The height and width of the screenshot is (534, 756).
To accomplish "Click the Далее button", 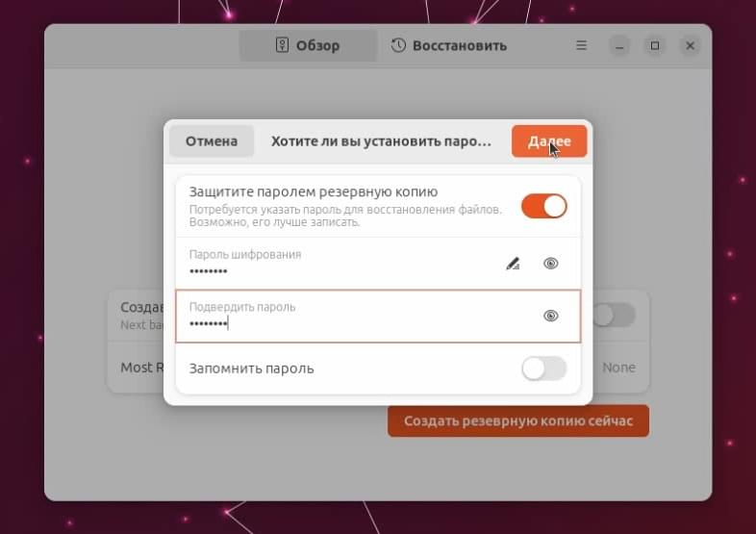I will click(x=549, y=141).
